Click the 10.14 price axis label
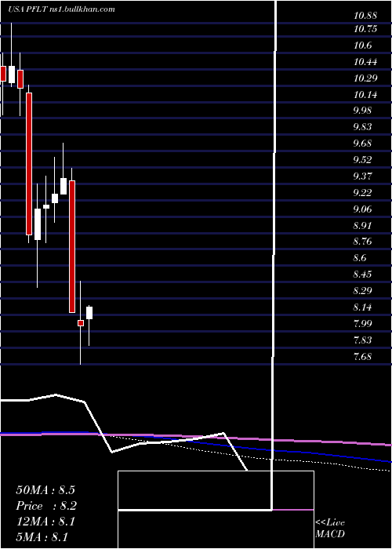Screen dimensions: 392x549 (x=365, y=95)
